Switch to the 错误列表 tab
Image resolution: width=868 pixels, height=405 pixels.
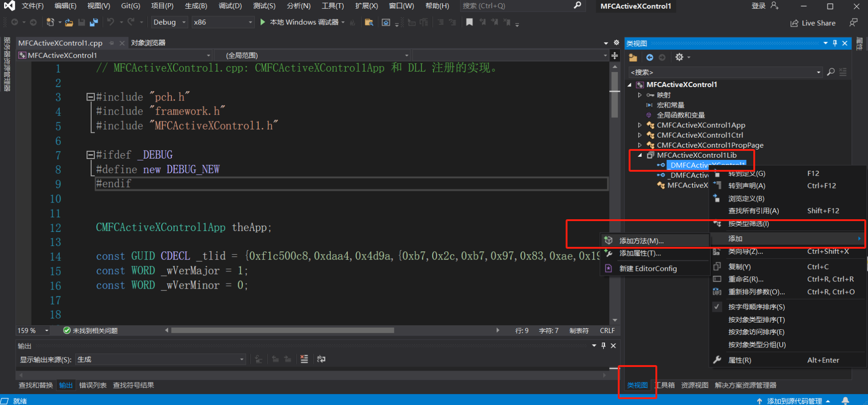click(x=93, y=385)
